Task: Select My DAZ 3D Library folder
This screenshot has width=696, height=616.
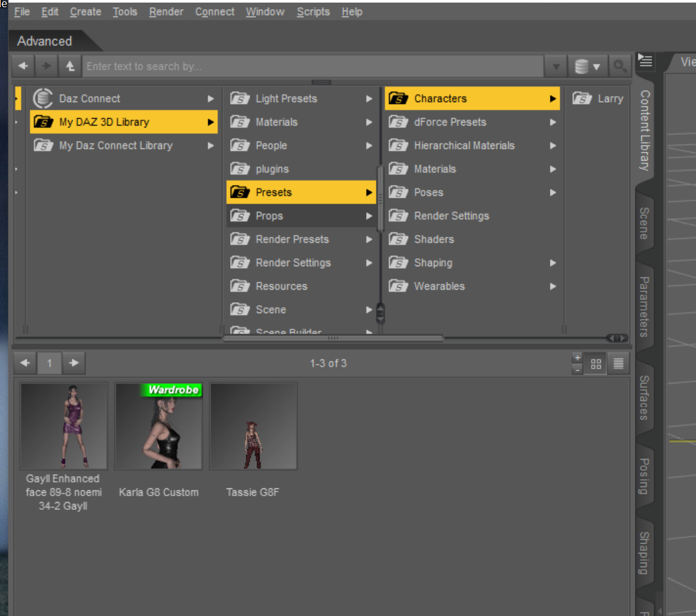Action: point(123,122)
